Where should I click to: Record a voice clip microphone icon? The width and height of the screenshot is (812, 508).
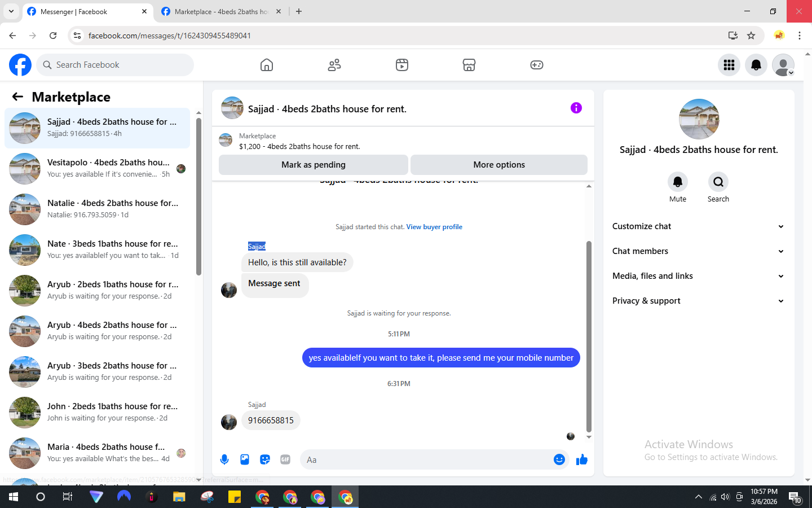224,459
